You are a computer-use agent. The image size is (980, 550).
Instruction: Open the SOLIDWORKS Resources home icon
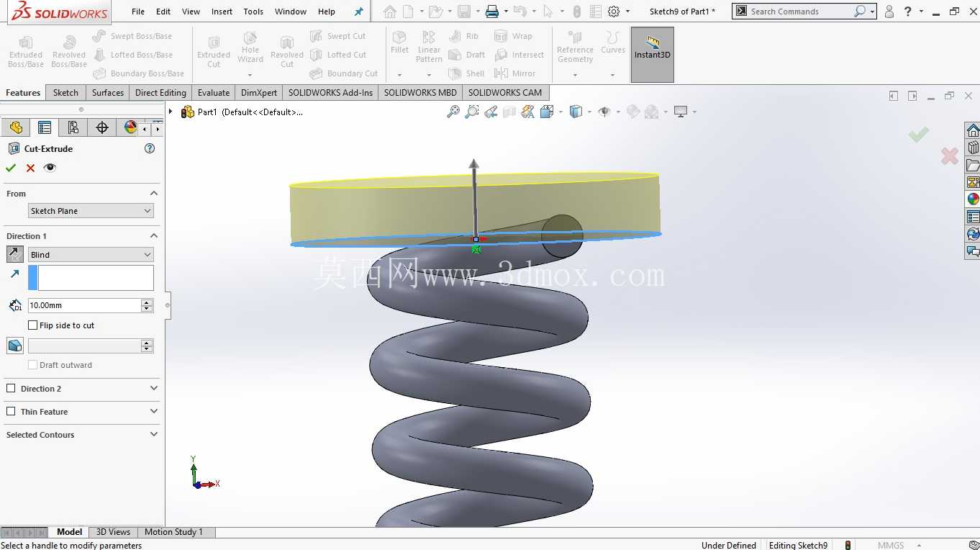pyautogui.click(x=973, y=130)
